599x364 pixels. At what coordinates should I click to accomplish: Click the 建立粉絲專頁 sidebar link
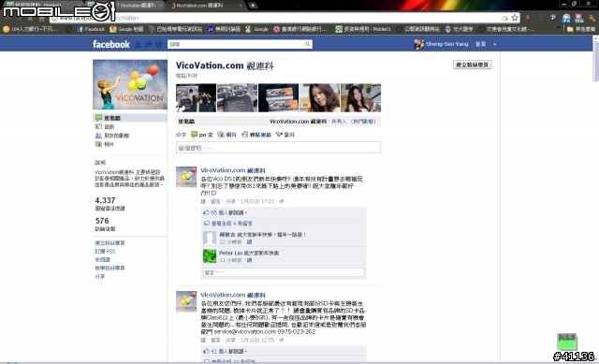pyautogui.click(x=110, y=243)
